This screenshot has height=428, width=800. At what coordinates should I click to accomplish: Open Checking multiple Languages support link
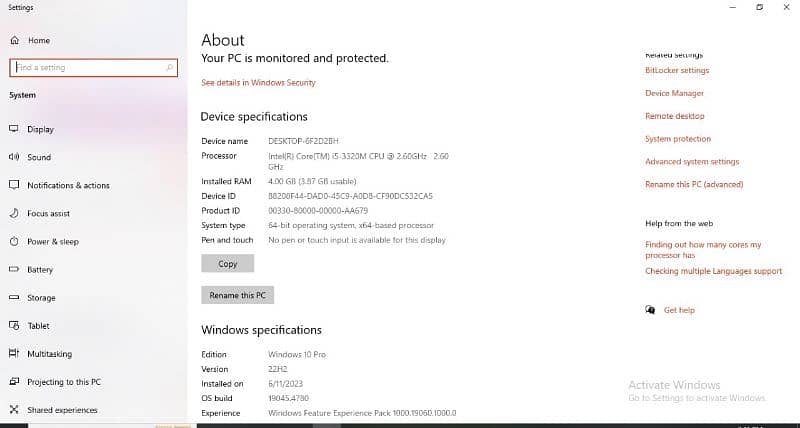pos(713,271)
